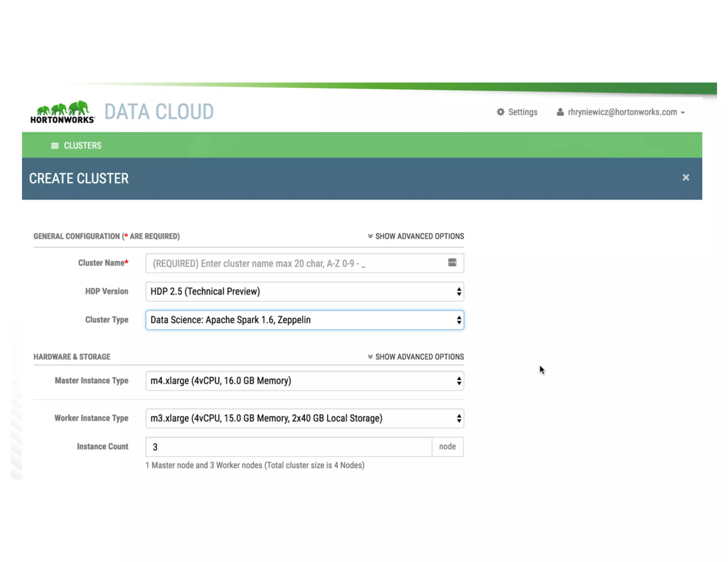This screenshot has width=728, height=562.
Task: Go to the CLUSTERS menu item
Action: click(x=82, y=146)
